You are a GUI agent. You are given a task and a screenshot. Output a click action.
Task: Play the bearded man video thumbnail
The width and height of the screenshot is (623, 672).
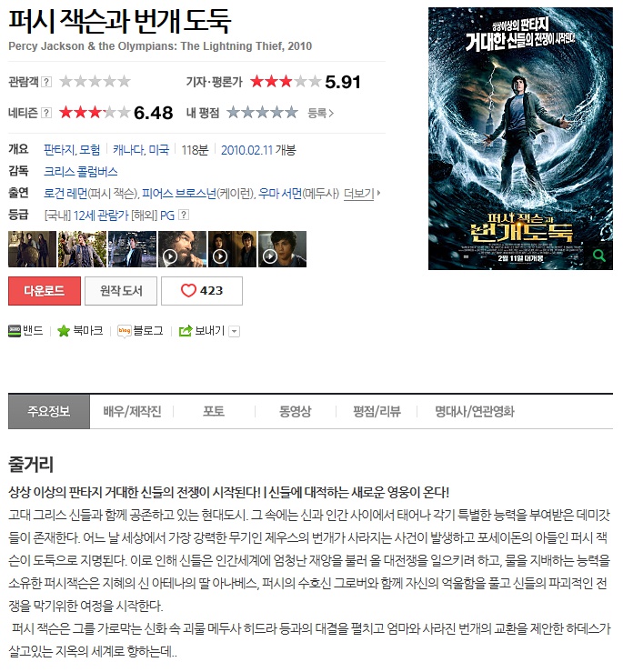pyautogui.click(x=182, y=249)
